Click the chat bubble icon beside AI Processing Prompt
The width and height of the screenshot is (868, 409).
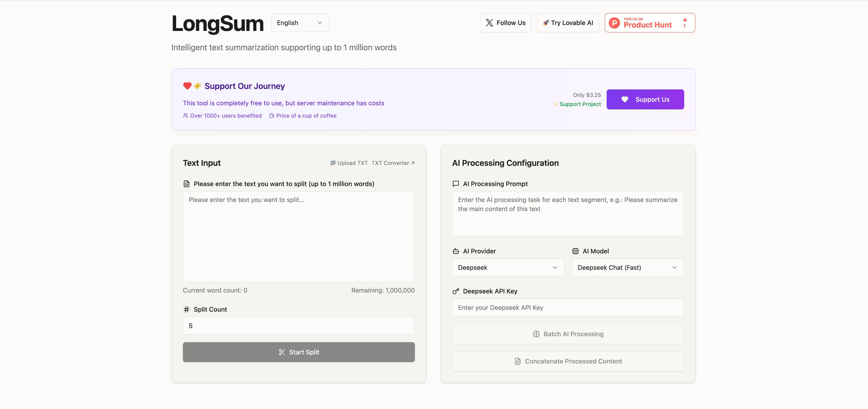point(456,184)
